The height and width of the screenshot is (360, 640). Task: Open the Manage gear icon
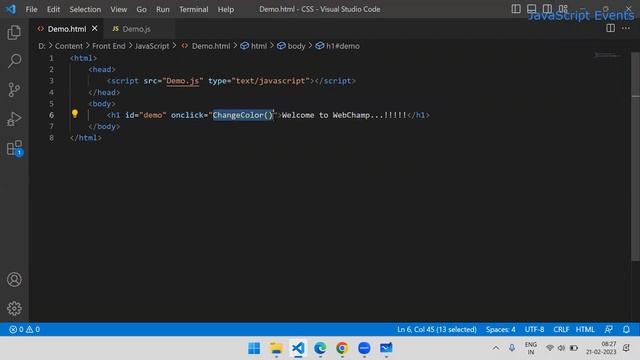click(14, 308)
